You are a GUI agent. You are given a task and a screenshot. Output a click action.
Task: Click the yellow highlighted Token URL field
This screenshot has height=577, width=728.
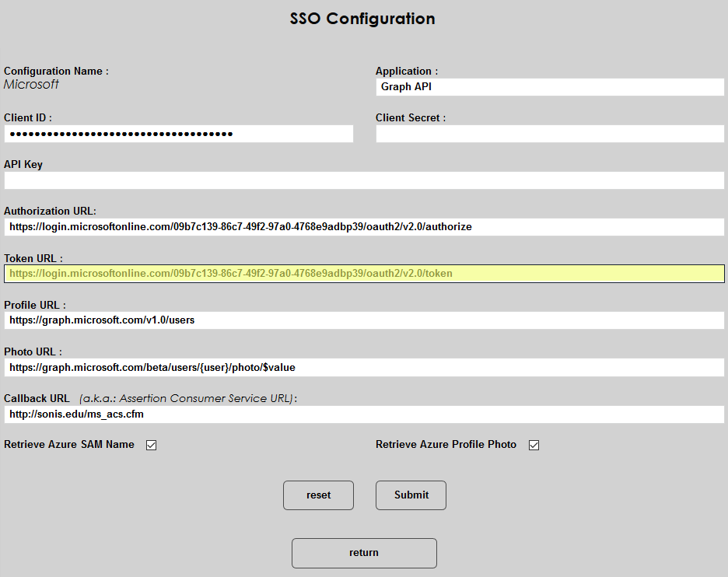pyautogui.click(x=363, y=274)
